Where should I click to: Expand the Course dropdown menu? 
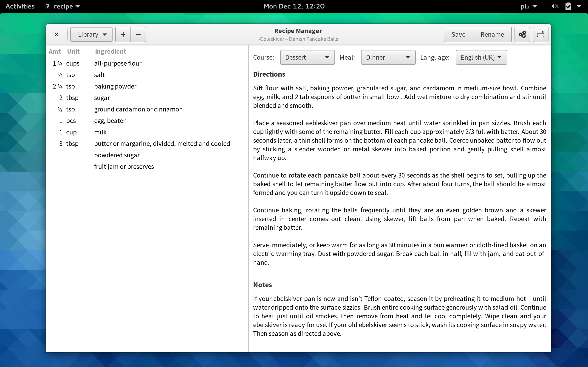307,57
